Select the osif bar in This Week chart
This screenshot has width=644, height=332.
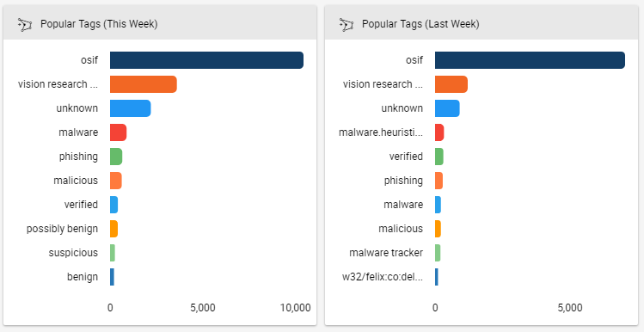(x=206, y=60)
